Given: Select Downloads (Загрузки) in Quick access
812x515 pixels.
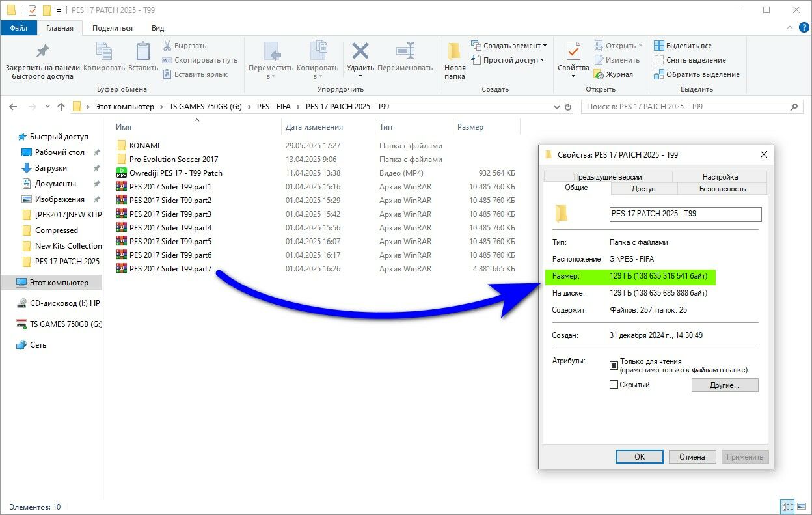Looking at the screenshot, I should click(51, 168).
